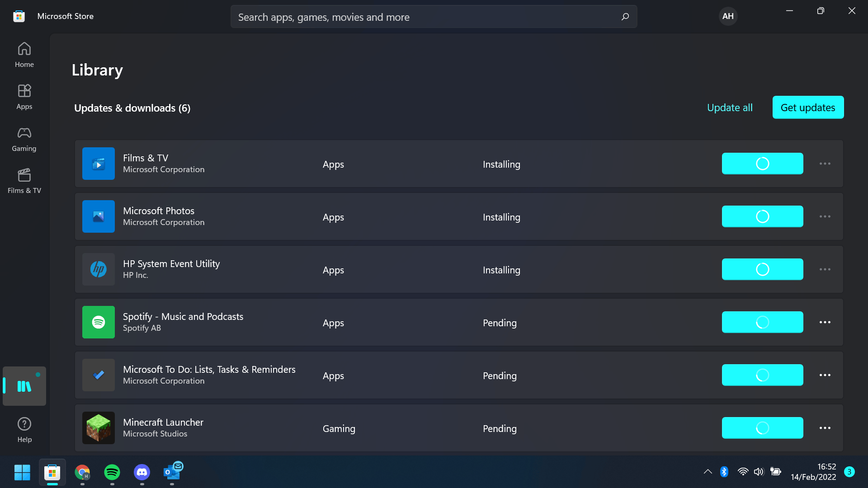Open Spotify from the taskbar
The width and height of the screenshot is (868, 488).
(112, 472)
